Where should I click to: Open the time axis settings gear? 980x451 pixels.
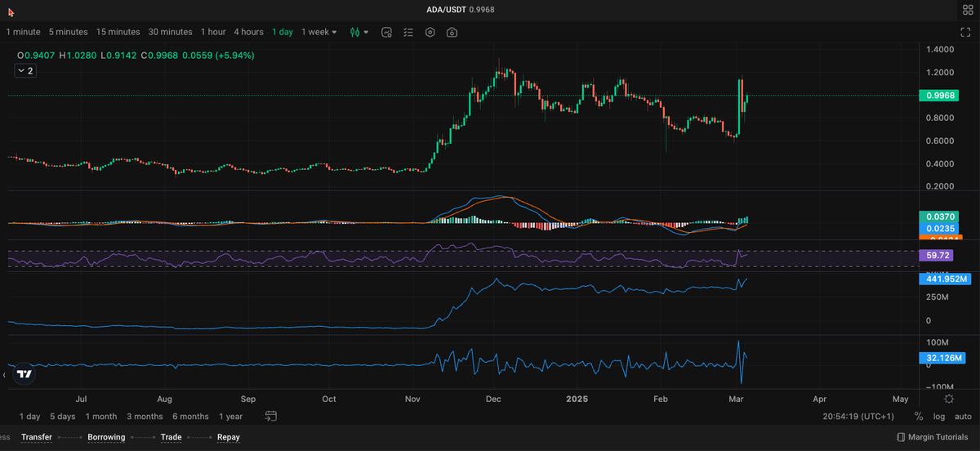tap(948, 399)
